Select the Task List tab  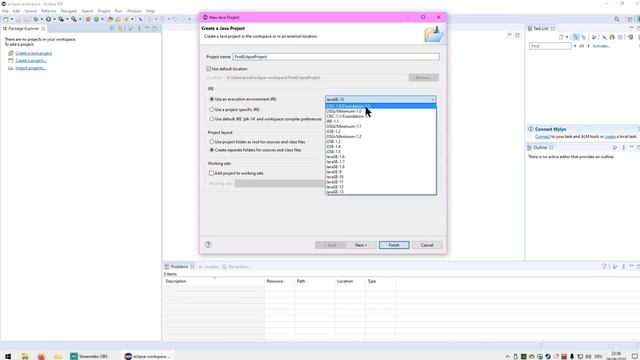pyautogui.click(x=541, y=29)
